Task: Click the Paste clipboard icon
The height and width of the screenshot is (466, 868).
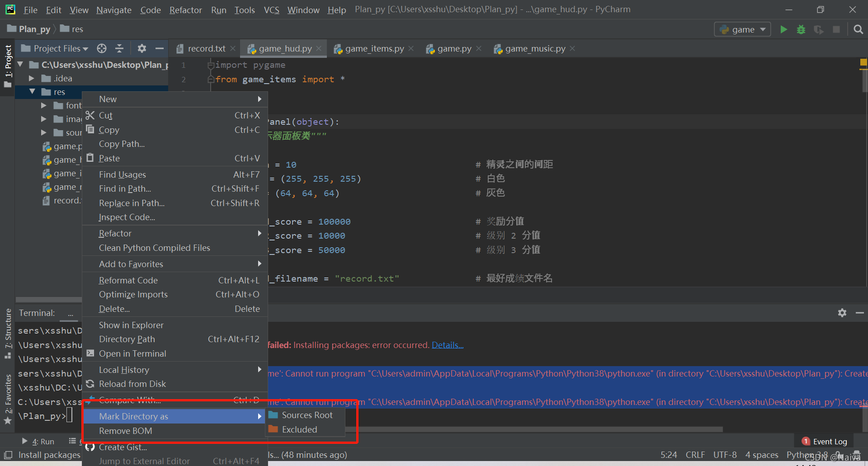Action: click(90, 158)
